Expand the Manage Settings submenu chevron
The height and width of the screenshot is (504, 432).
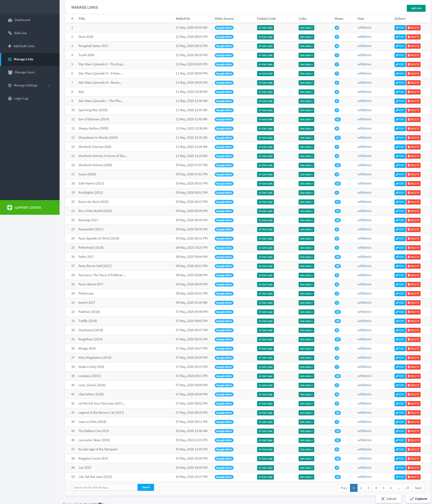[x=49, y=86]
